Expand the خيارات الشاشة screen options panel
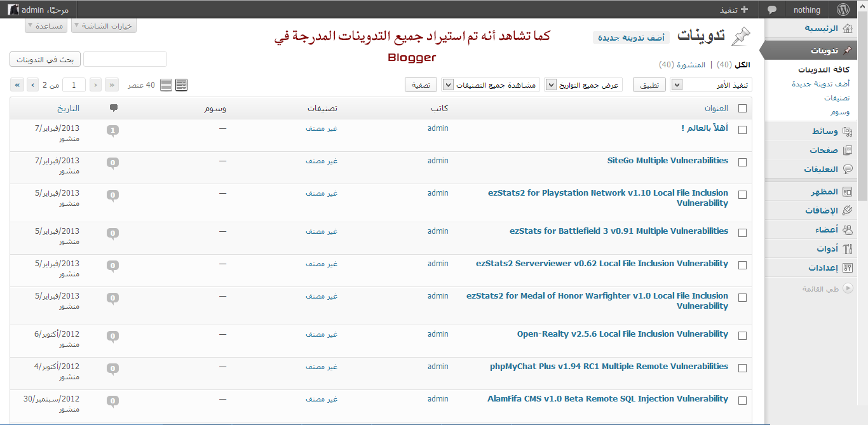Viewport: 868px width, 425px height. tap(104, 26)
